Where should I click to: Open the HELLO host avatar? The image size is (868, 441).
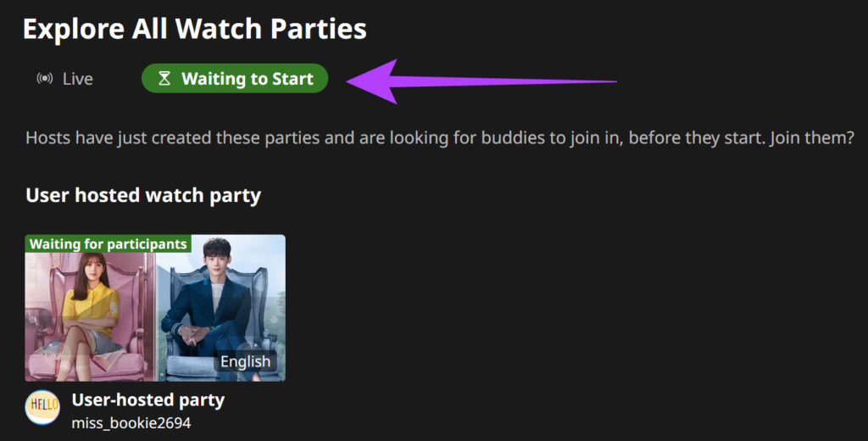coord(42,407)
